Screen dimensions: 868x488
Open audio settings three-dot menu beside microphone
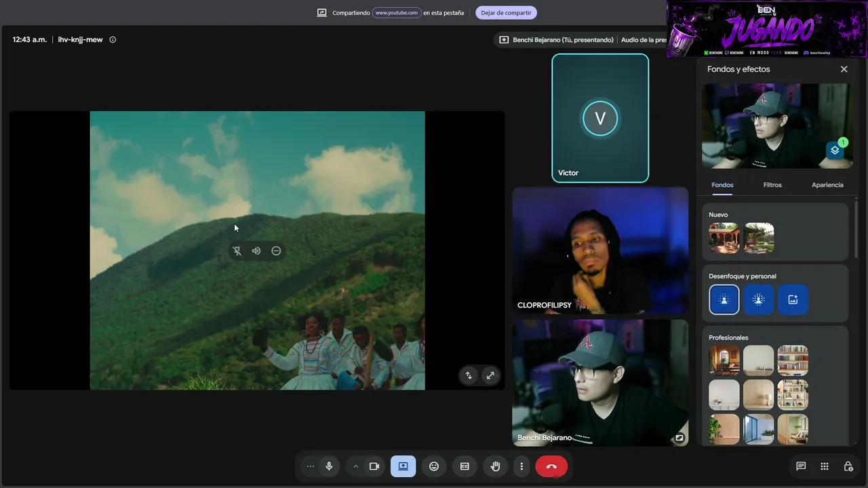pos(311,466)
